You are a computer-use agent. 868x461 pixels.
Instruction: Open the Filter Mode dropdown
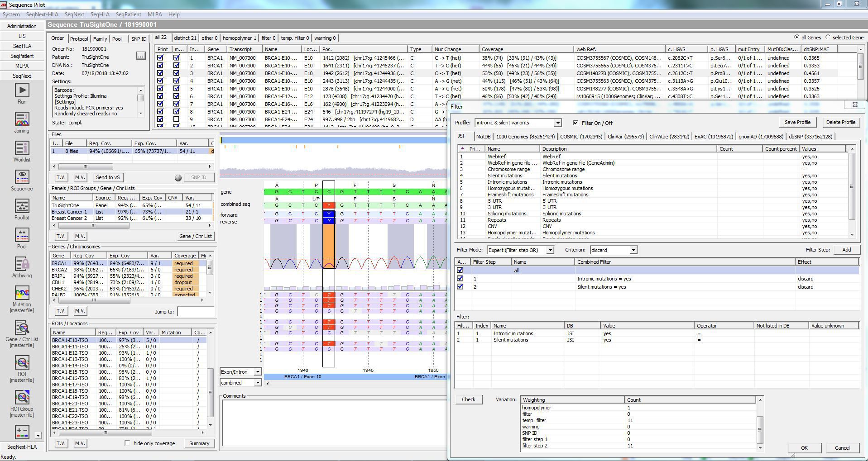(x=550, y=250)
